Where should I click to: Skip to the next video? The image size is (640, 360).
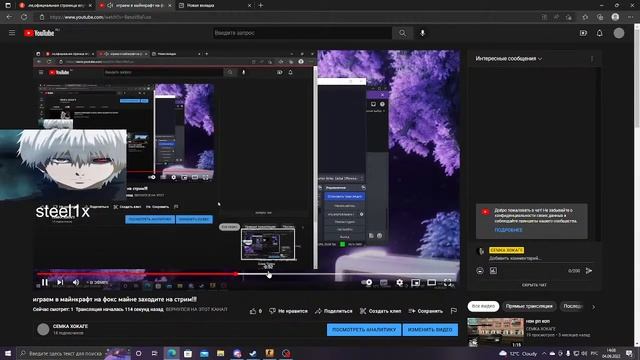[60, 282]
